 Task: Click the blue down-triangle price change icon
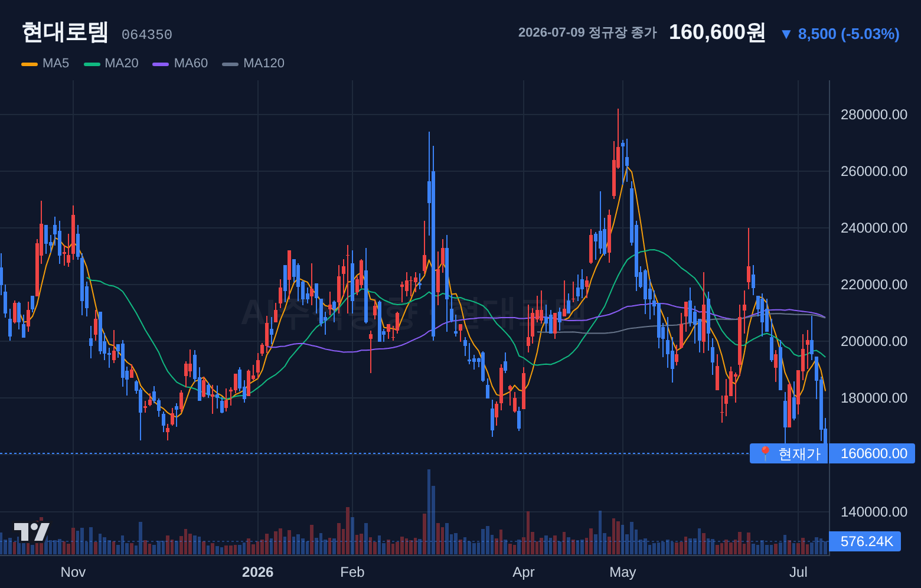(x=786, y=34)
